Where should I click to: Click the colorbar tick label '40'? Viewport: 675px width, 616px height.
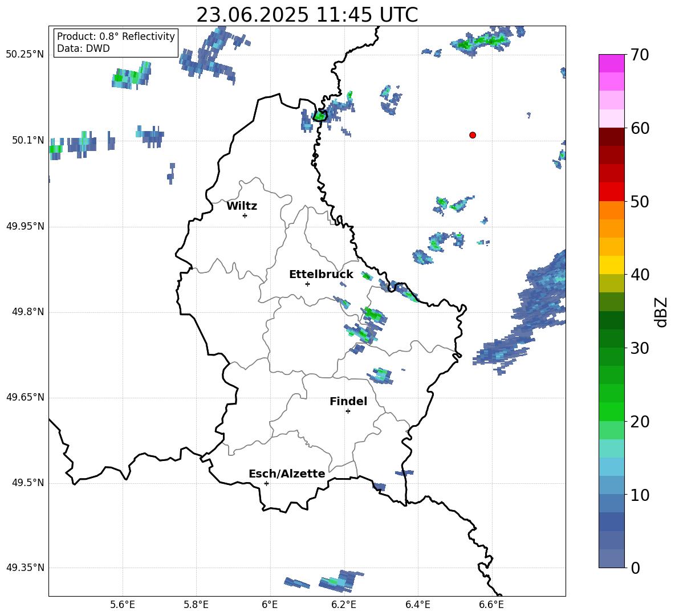point(640,275)
